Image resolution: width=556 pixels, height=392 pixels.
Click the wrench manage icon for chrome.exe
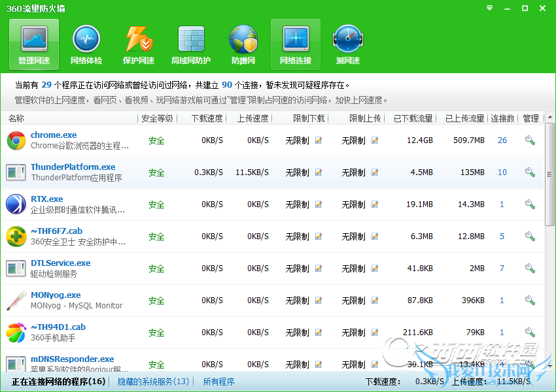pos(530,140)
